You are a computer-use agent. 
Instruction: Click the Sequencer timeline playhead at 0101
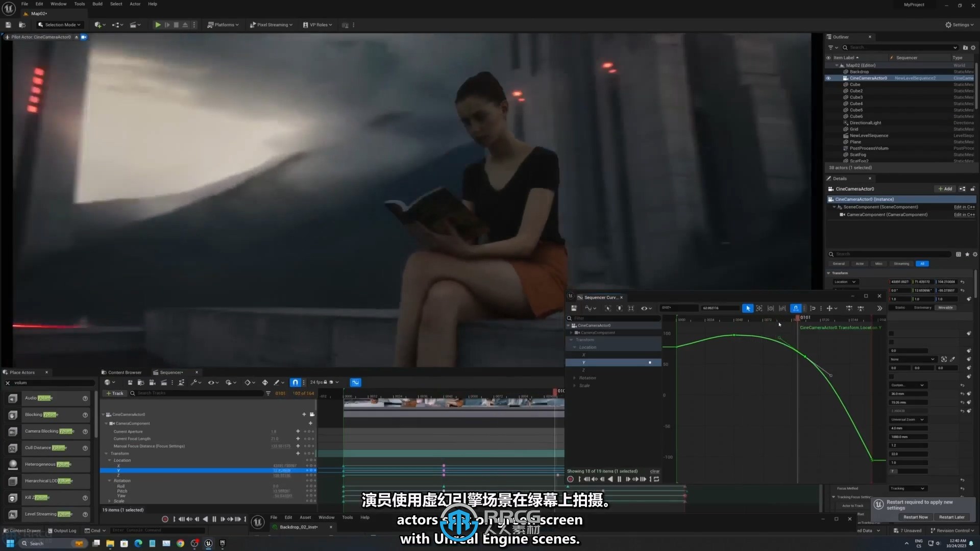(555, 391)
